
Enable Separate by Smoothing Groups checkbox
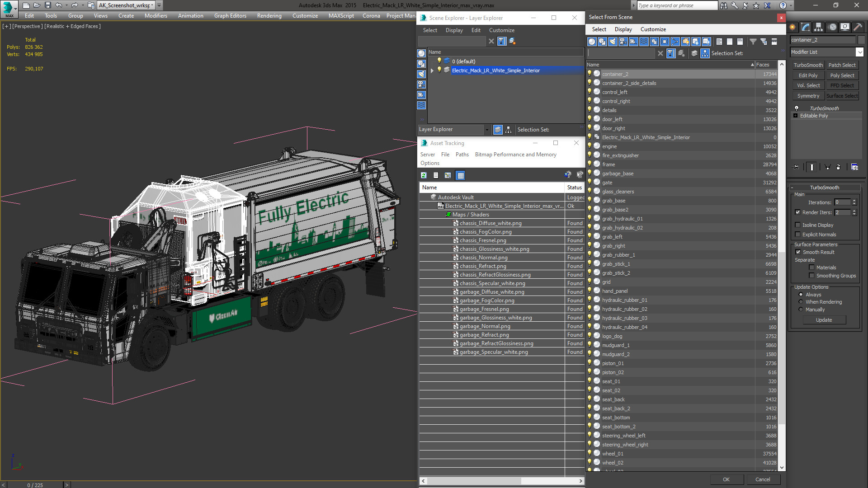pos(811,276)
